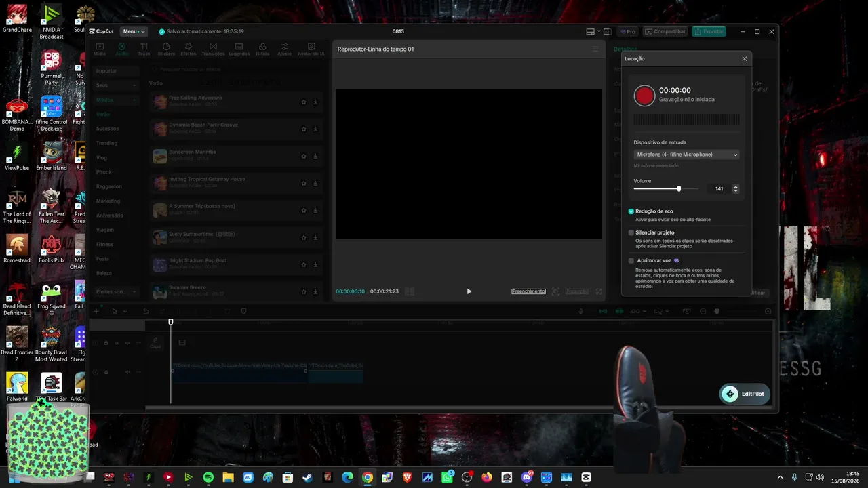Select the Phonk music category

pyautogui.click(x=104, y=172)
